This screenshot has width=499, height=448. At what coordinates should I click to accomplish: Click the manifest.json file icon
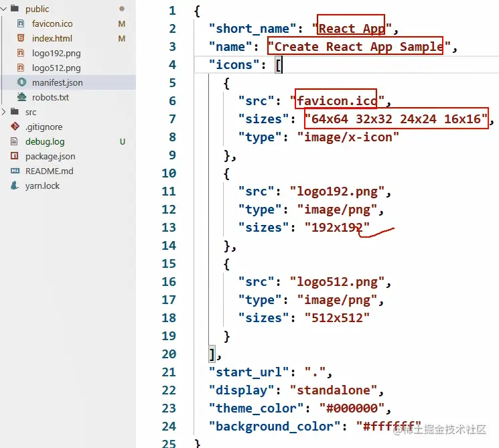click(21, 82)
